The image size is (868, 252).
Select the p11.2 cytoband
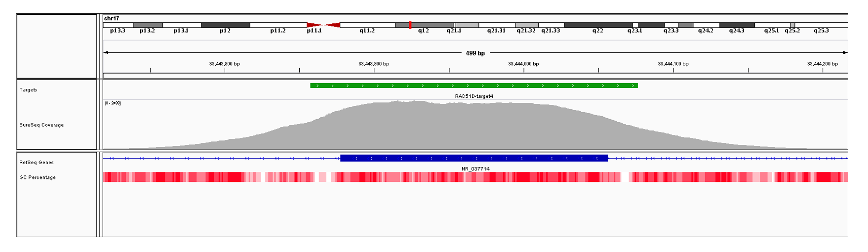pyautogui.click(x=278, y=25)
